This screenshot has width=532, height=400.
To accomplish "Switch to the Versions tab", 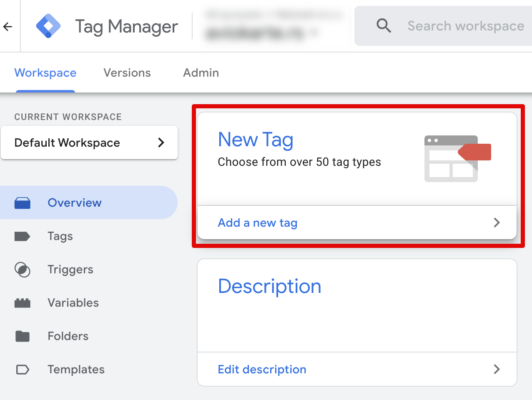I will 127,72.
